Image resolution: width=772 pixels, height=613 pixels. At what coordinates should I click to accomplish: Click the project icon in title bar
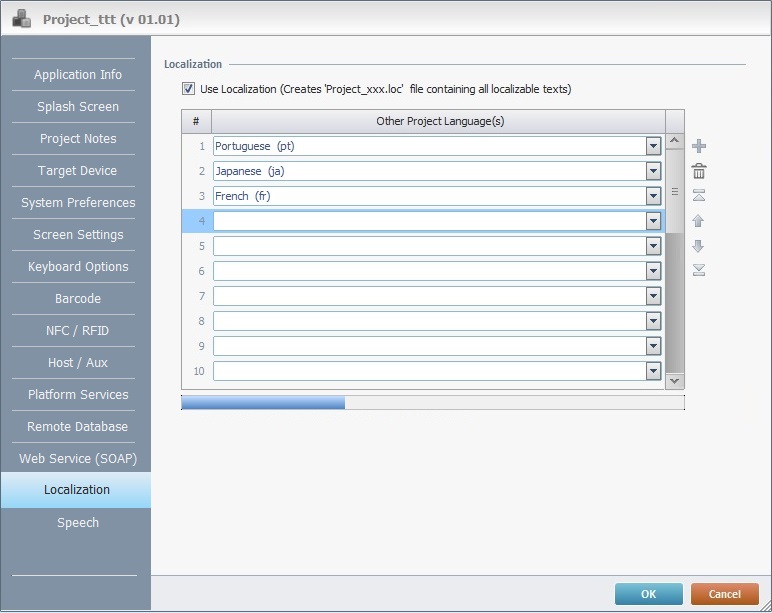coord(21,18)
